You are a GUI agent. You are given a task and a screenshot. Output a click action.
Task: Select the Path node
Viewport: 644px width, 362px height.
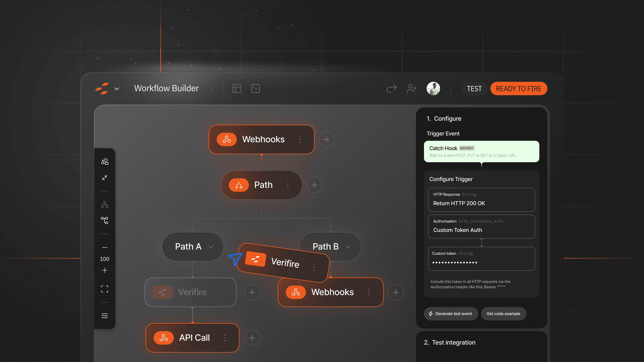261,185
